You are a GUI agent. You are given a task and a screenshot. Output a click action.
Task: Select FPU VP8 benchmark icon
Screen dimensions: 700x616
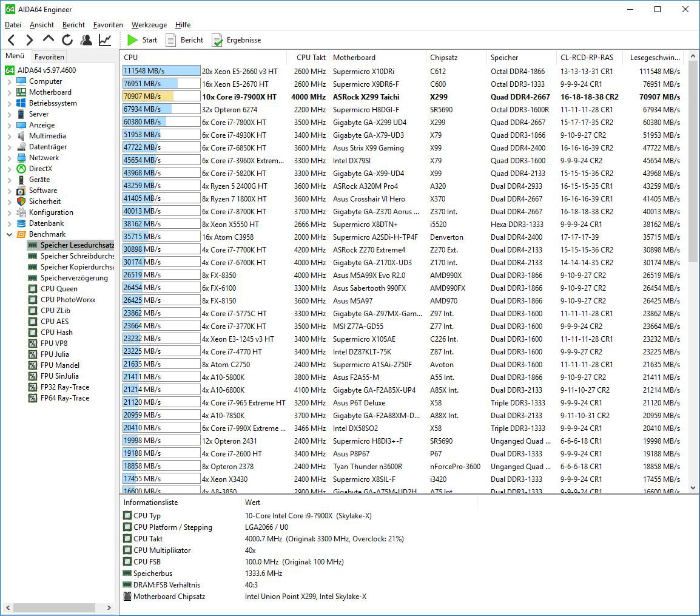tap(33, 344)
